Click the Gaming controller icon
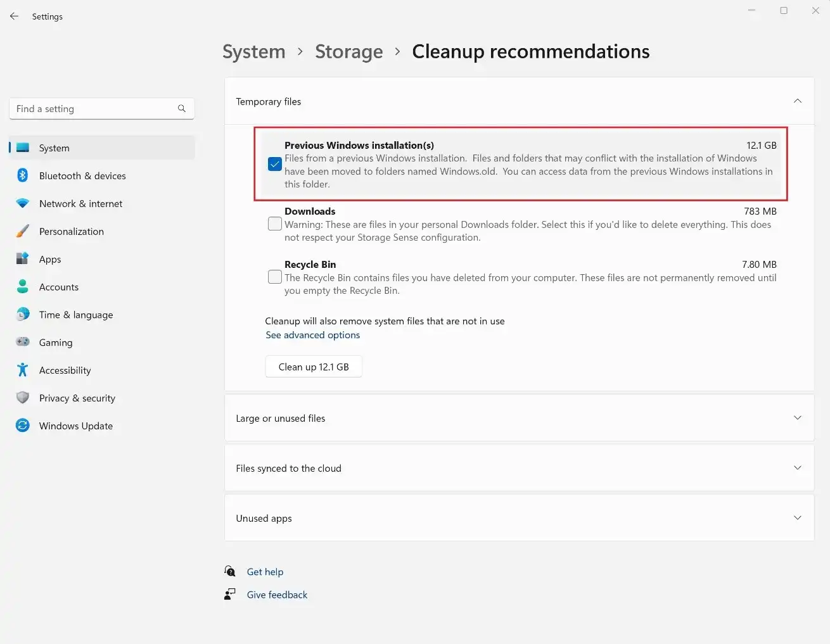Viewport: 830px width, 644px height. (x=23, y=342)
